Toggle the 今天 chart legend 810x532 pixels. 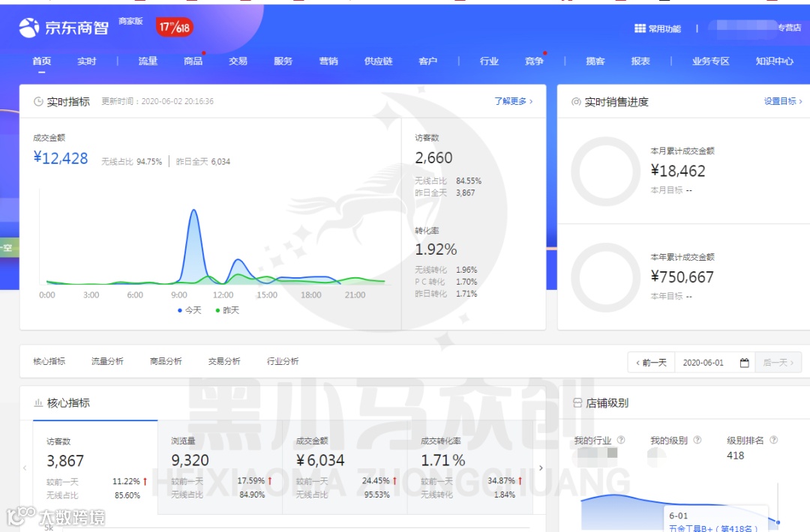[190, 310]
